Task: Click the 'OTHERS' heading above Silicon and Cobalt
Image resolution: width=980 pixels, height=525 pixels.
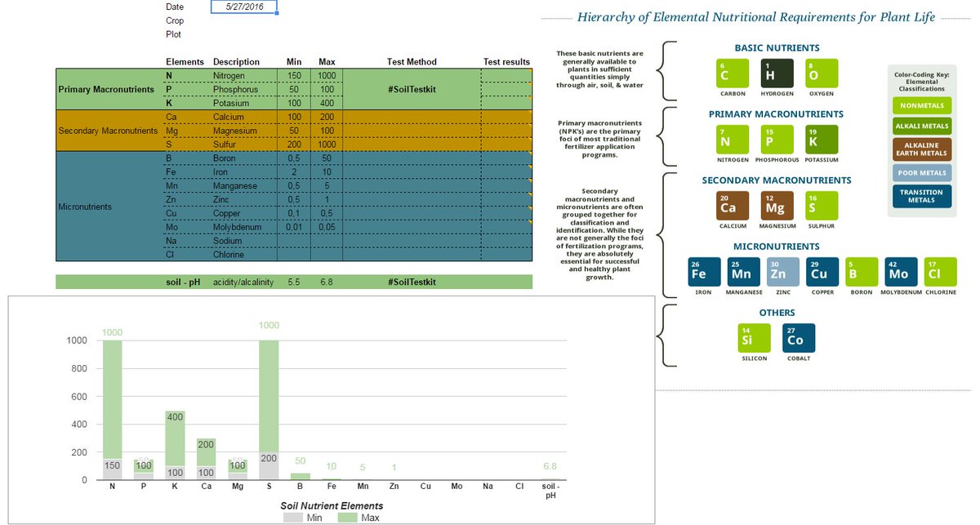Action: click(x=777, y=313)
